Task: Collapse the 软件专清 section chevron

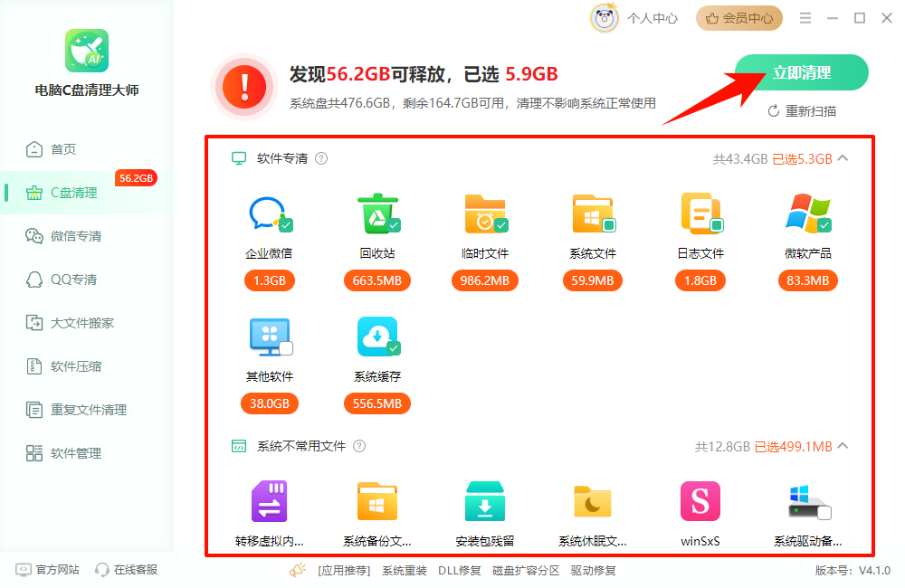Action: [841, 157]
